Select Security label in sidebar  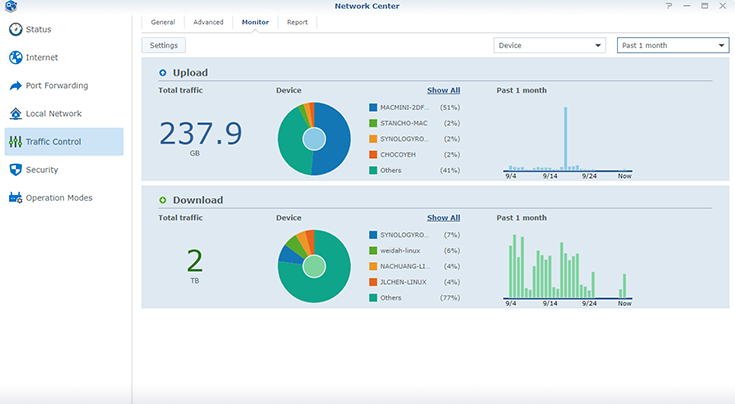pos(42,170)
